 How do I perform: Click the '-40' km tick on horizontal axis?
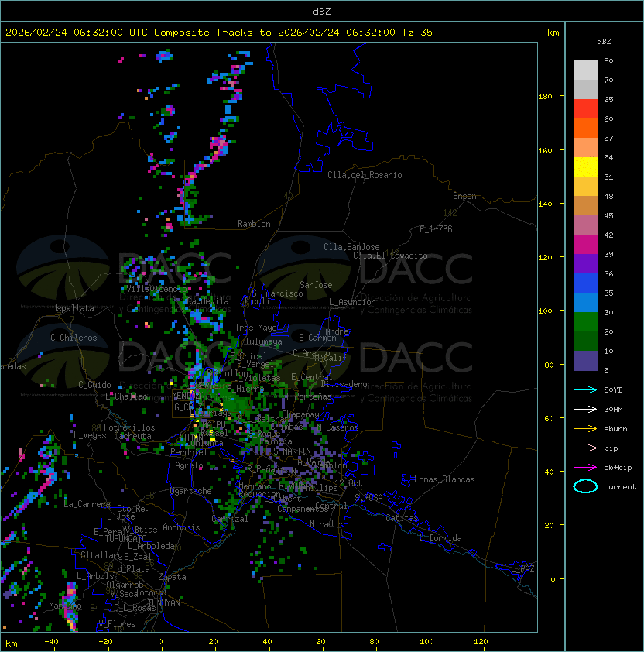point(51,642)
